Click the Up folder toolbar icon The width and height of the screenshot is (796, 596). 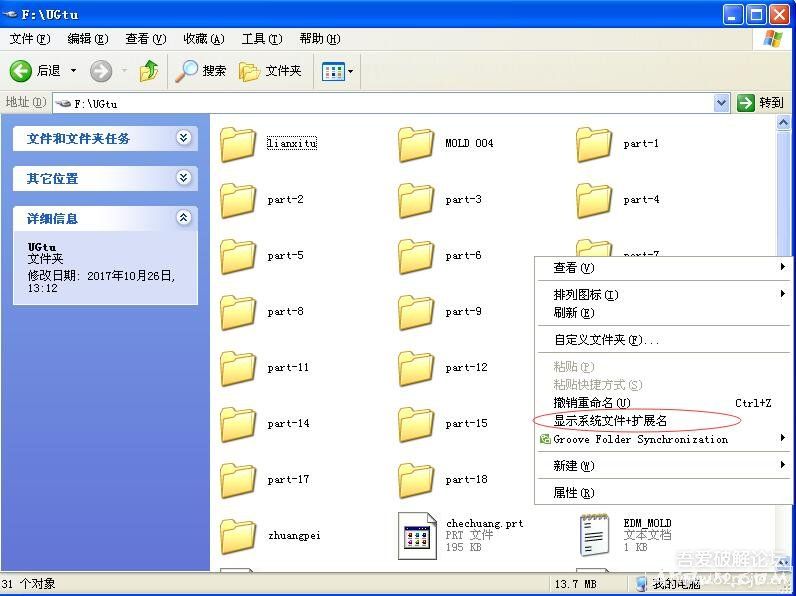point(149,71)
